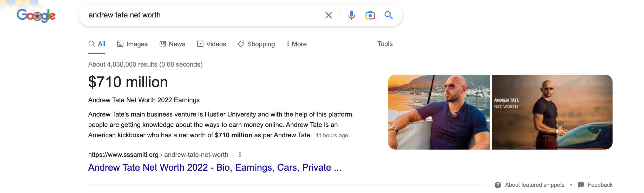Switch to the News tab
This screenshot has height=193, width=644.
pyautogui.click(x=172, y=44)
